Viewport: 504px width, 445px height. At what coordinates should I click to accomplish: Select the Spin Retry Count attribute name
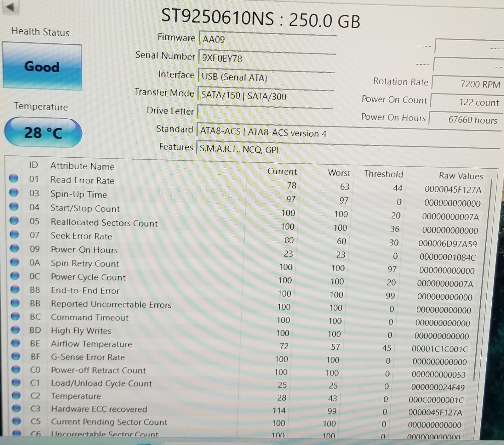click(85, 263)
